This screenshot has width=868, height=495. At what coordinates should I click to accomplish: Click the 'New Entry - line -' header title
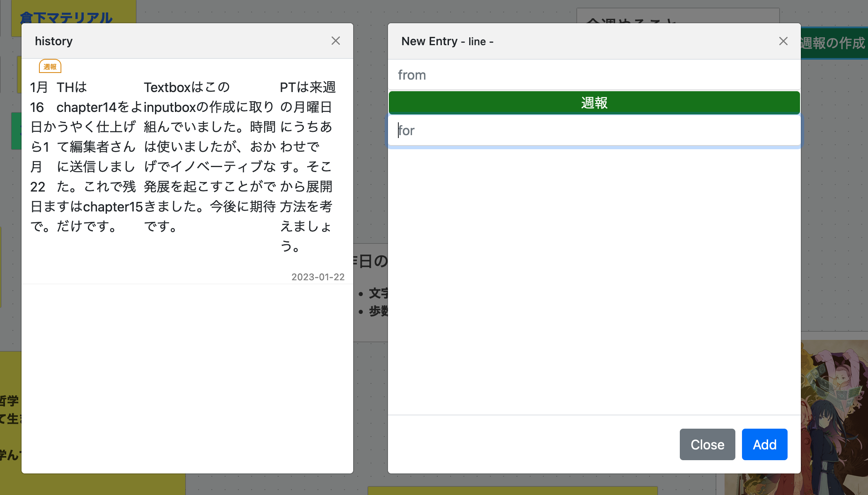[447, 41]
